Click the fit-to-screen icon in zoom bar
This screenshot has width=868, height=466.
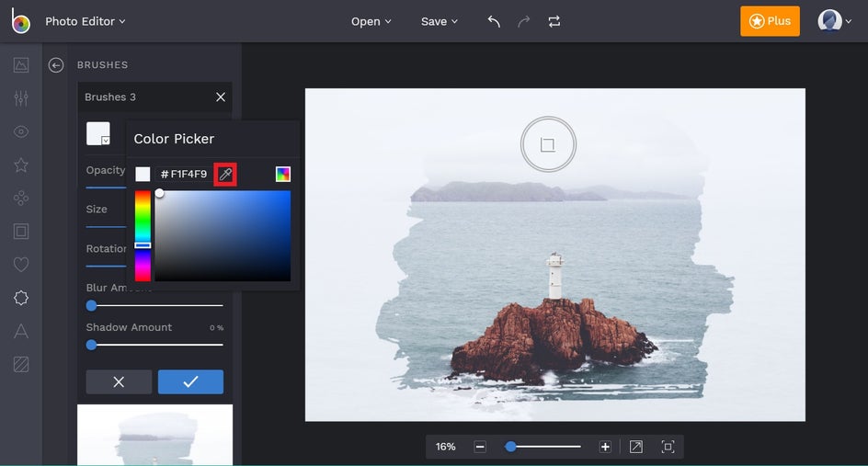668,447
